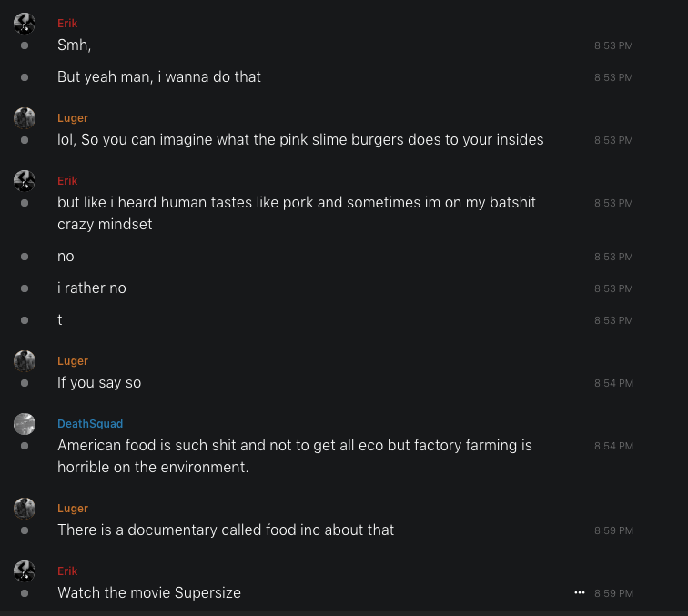688x616 pixels.
Task: Select the "Smh," message text
Action: click(75, 45)
